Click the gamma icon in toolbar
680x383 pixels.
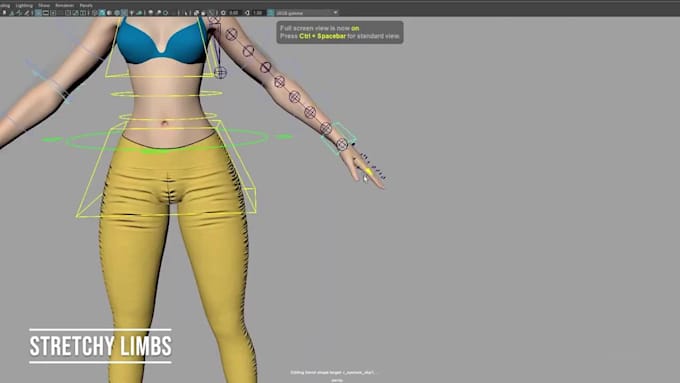click(247, 13)
